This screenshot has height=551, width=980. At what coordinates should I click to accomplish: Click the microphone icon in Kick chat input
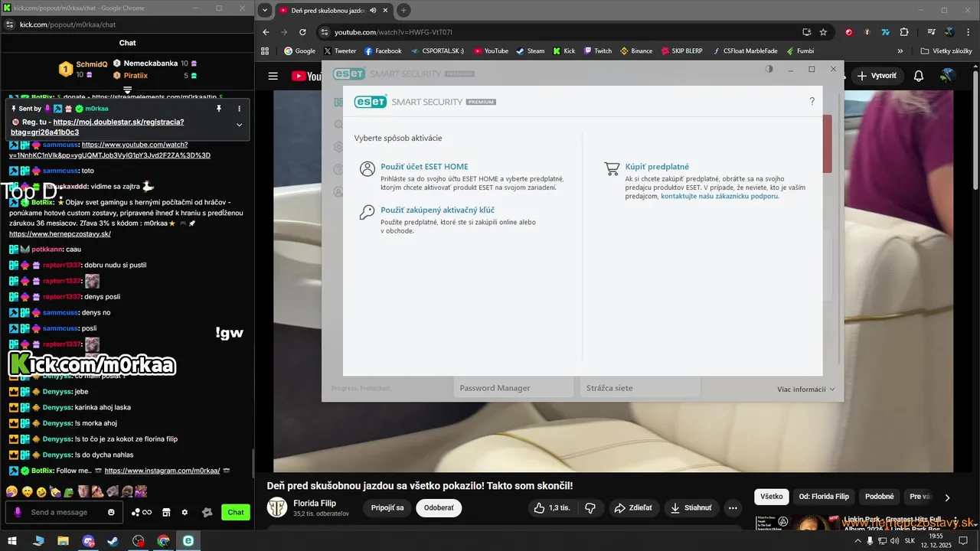coord(18,512)
